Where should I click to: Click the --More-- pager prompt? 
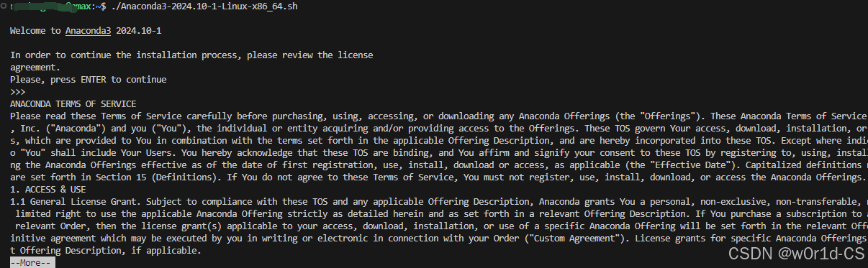[32, 263]
